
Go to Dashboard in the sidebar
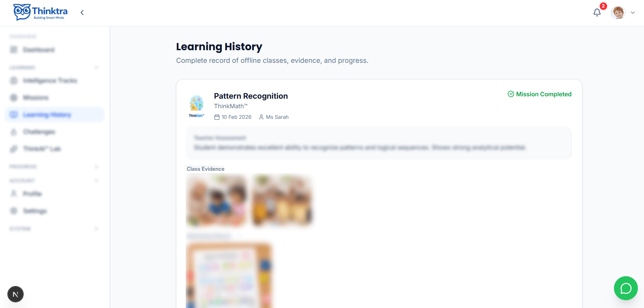[x=39, y=50]
